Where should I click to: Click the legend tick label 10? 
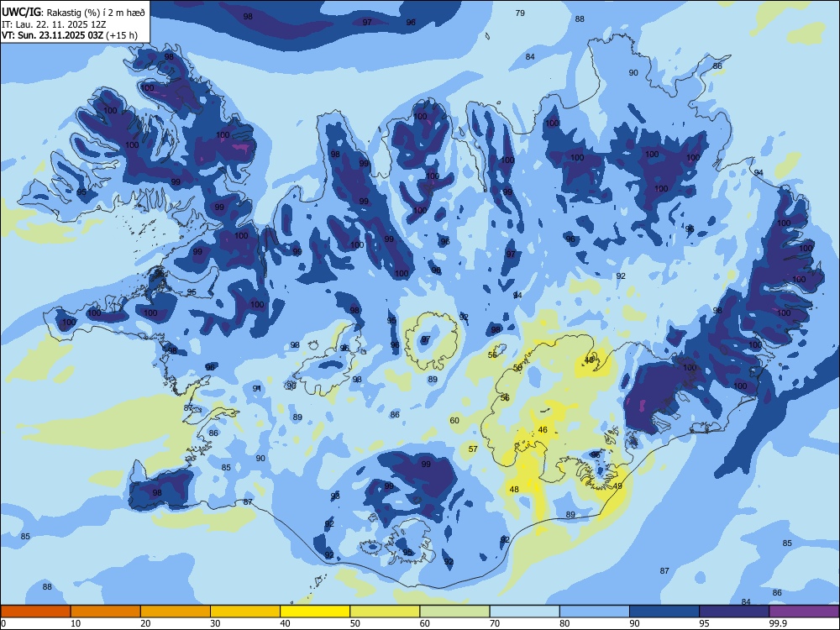tap(76, 623)
